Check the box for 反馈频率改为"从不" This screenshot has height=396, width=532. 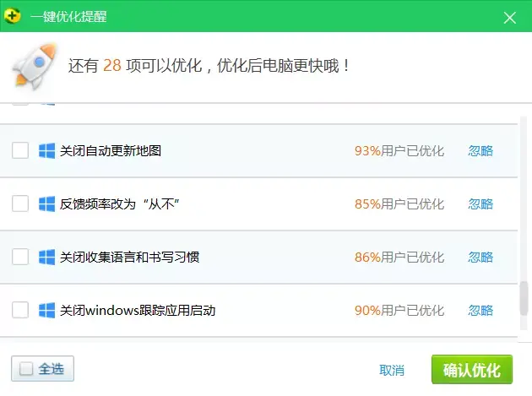point(20,204)
